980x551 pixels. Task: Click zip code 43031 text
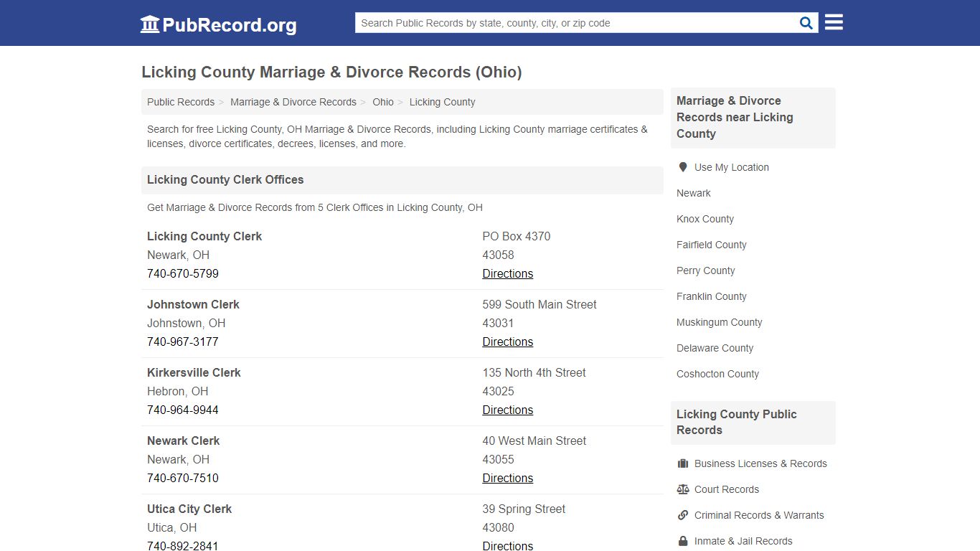click(x=499, y=323)
